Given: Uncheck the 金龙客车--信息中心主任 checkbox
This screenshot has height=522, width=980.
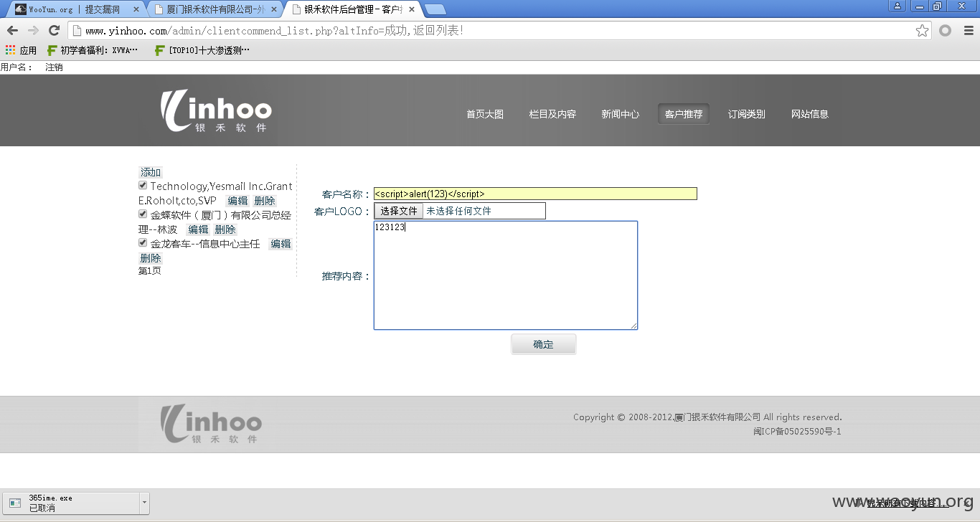Looking at the screenshot, I should click(x=143, y=242).
